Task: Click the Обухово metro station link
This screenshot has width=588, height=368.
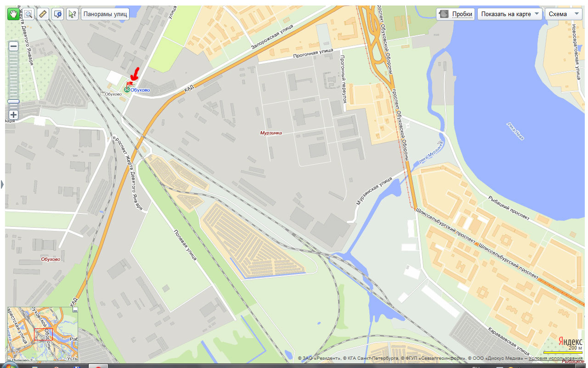Action: pos(140,90)
